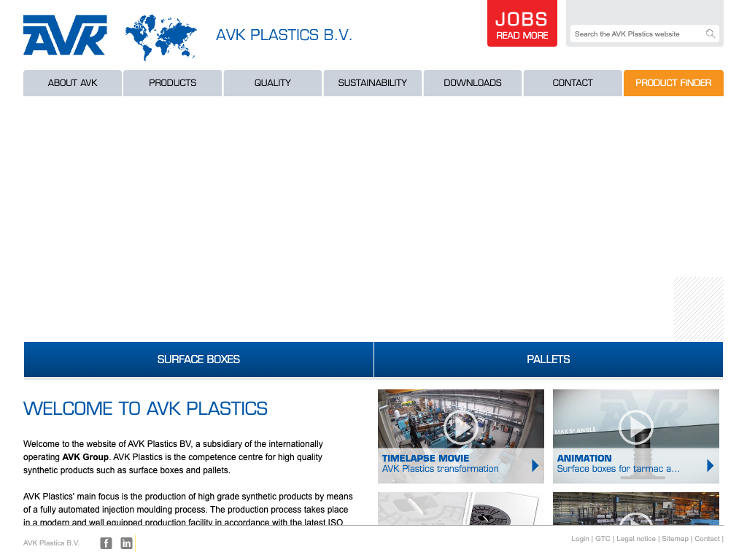Play the Timelapse Movie video
Viewport: 747px width, 560px height.
pos(460,427)
